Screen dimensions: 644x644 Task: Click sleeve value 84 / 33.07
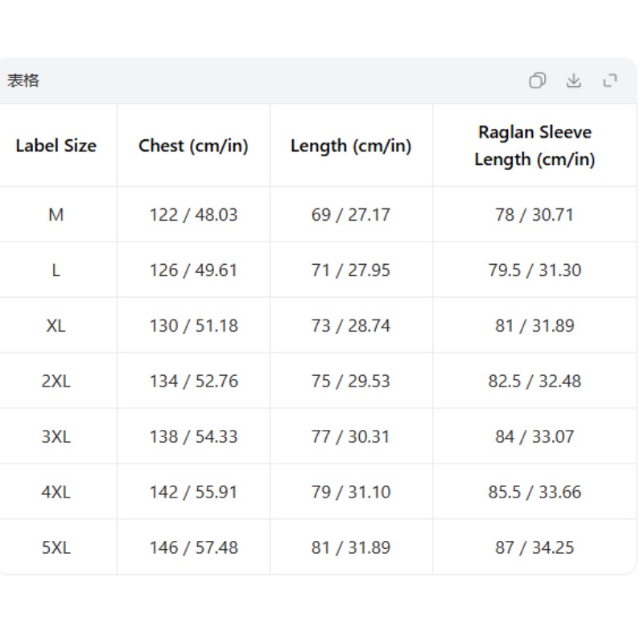point(535,436)
